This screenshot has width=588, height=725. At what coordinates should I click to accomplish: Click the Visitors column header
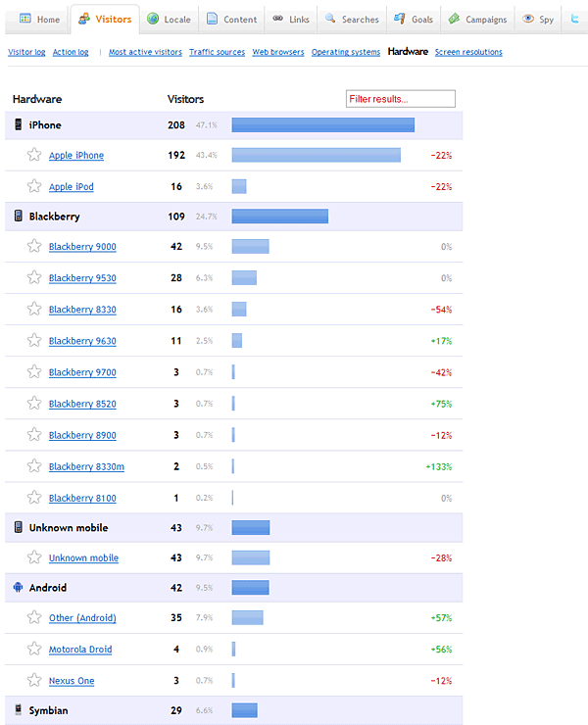point(185,99)
